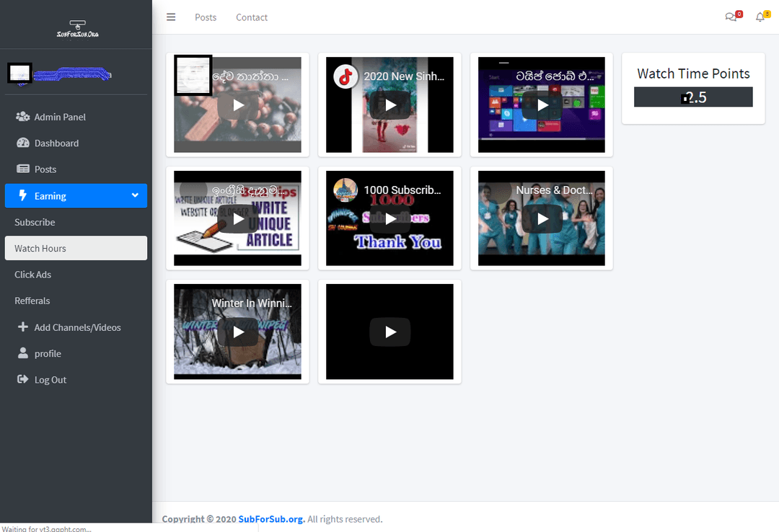
Task: Click the hamburger menu icon
Action: [x=171, y=17]
